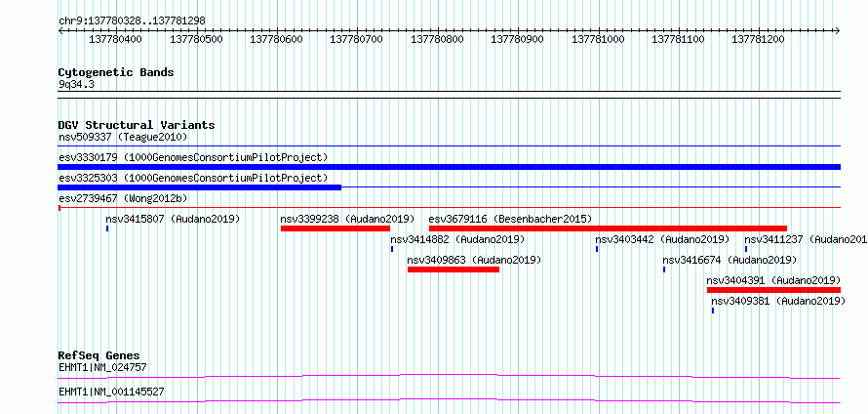Click the EHMT1|NM_001145527 gene label
868x414 pixels.
[111, 392]
